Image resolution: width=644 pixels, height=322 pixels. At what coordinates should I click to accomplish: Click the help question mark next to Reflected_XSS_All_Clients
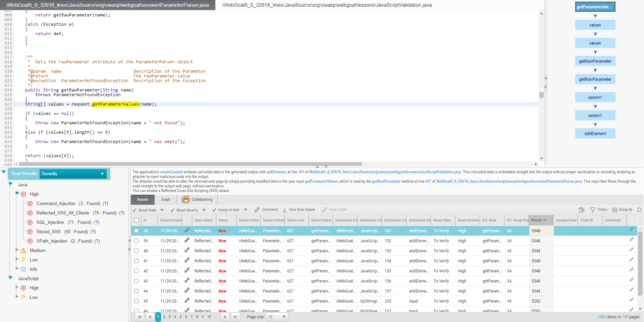[x=122, y=213]
